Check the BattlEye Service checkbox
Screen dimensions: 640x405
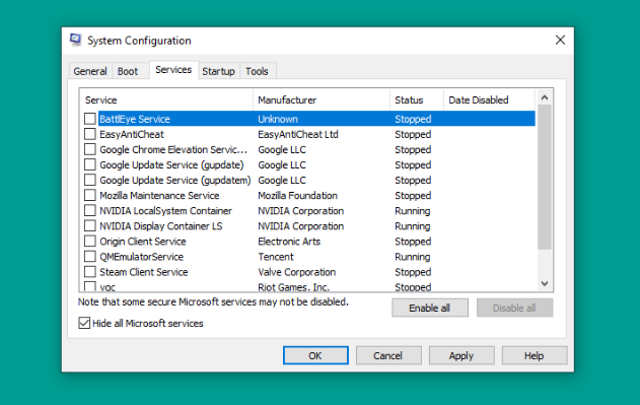pos(90,119)
